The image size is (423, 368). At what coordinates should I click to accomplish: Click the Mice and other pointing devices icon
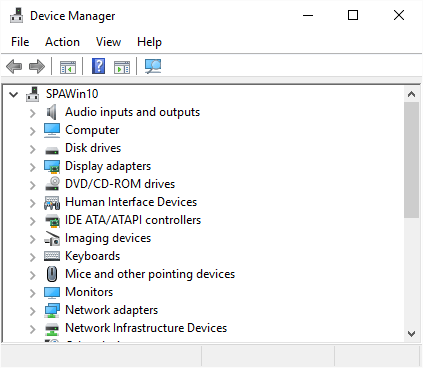point(52,274)
